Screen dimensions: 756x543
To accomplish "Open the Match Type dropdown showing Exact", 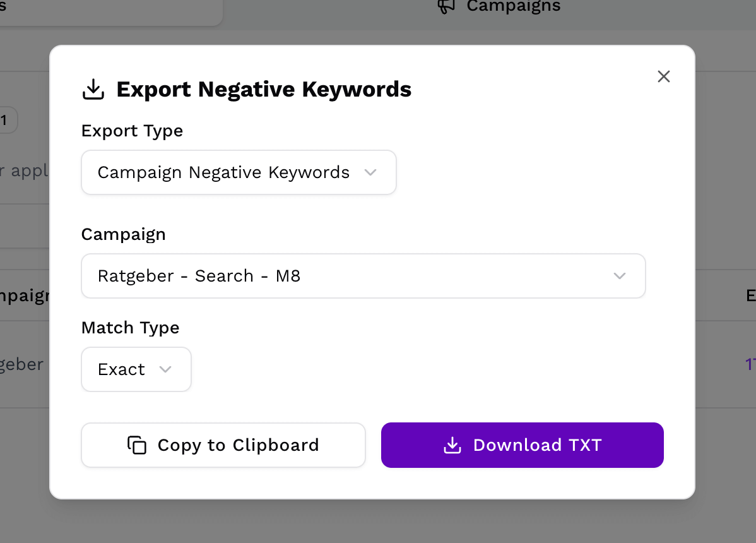I will tap(136, 369).
